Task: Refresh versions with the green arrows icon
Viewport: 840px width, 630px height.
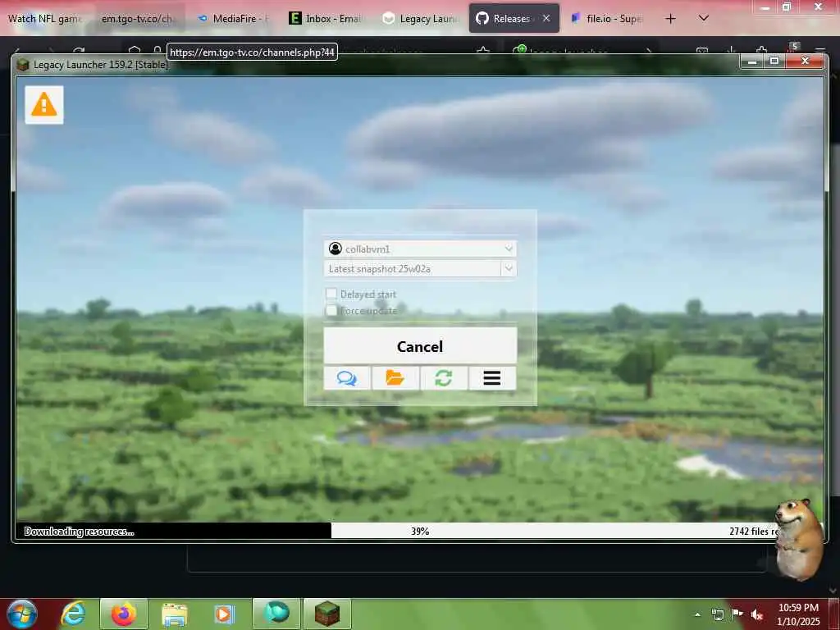Action: [x=444, y=378]
